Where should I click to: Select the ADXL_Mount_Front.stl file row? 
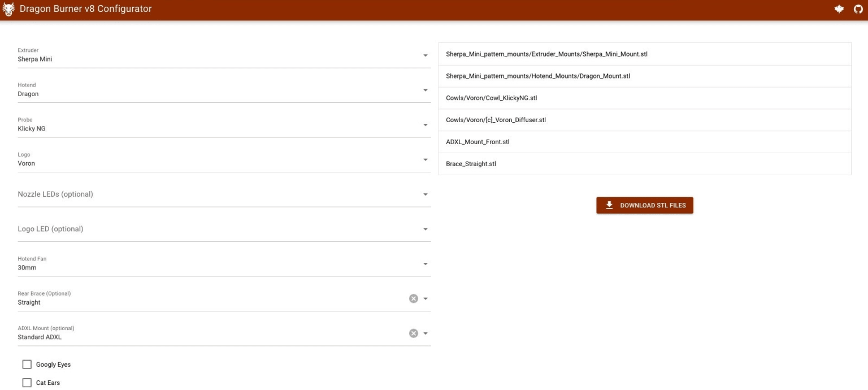(645, 142)
